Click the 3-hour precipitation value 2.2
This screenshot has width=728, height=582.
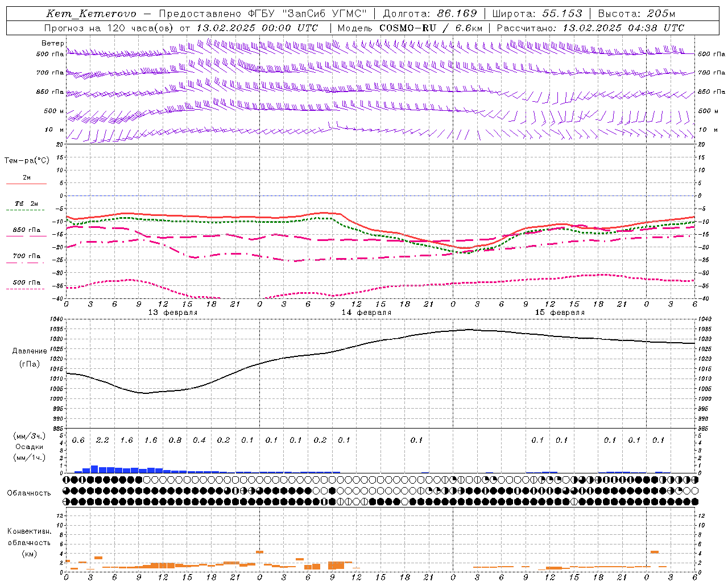102,440
